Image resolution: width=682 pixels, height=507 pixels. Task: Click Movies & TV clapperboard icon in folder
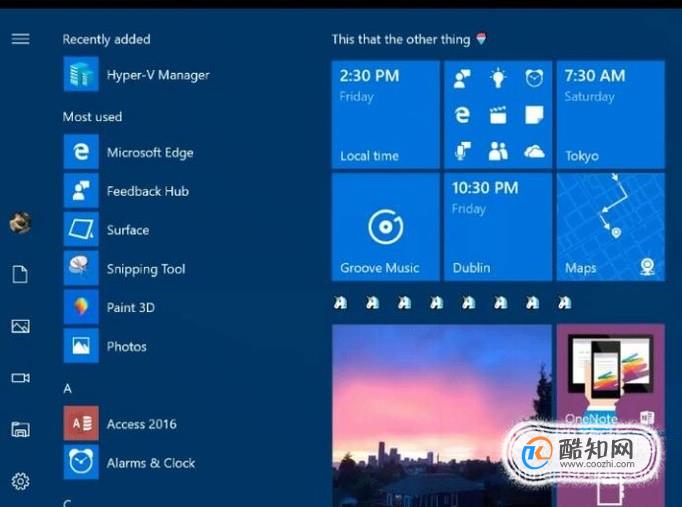498,115
